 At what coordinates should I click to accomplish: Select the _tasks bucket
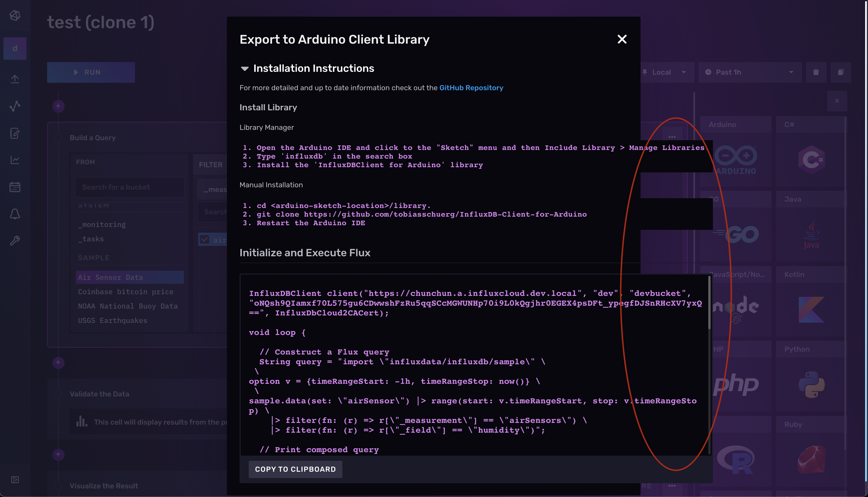[91, 239]
